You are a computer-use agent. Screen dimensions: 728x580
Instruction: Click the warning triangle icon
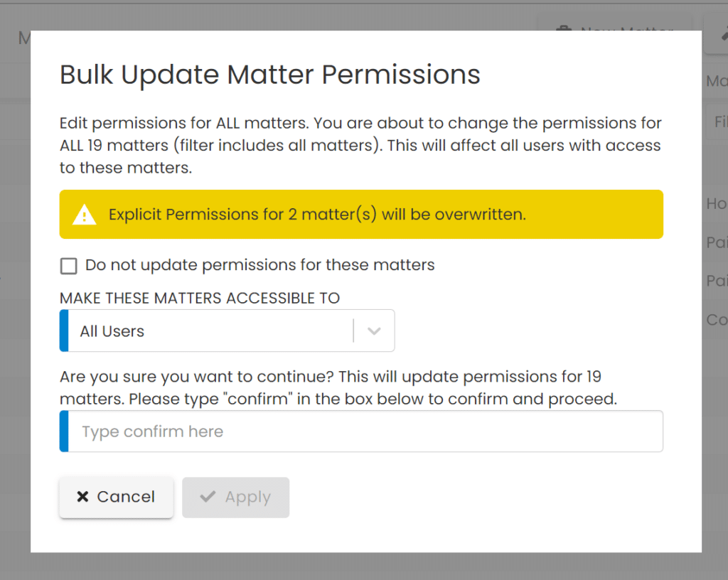click(x=83, y=214)
